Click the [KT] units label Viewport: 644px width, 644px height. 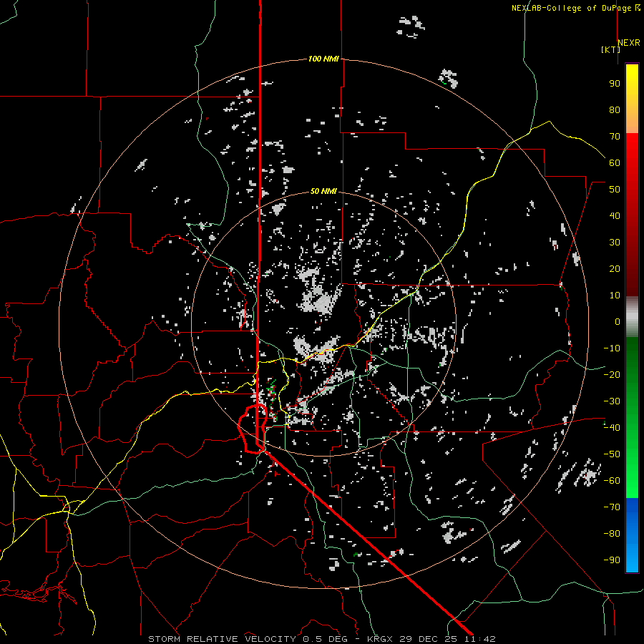coord(610,49)
